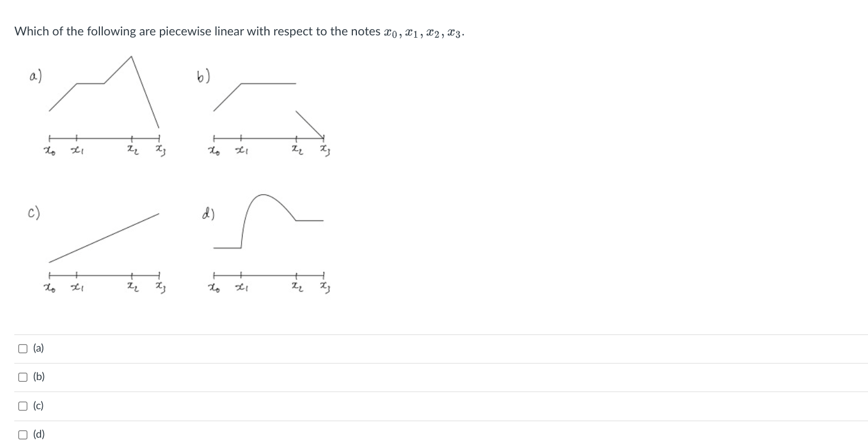This screenshot has height=448, width=868.
Task: Click the handwritten "b)" graph label
Action: pos(203,76)
